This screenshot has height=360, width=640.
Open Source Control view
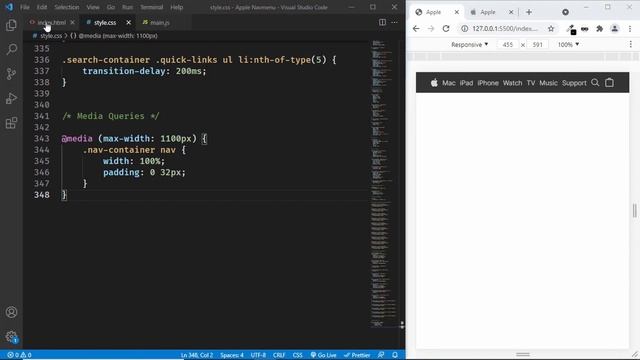[11, 74]
